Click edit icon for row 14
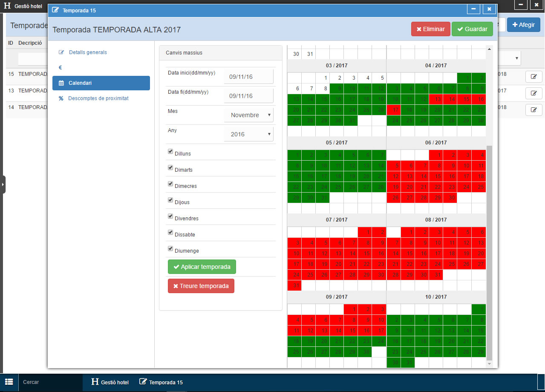This screenshot has height=392, width=545. pos(533,110)
